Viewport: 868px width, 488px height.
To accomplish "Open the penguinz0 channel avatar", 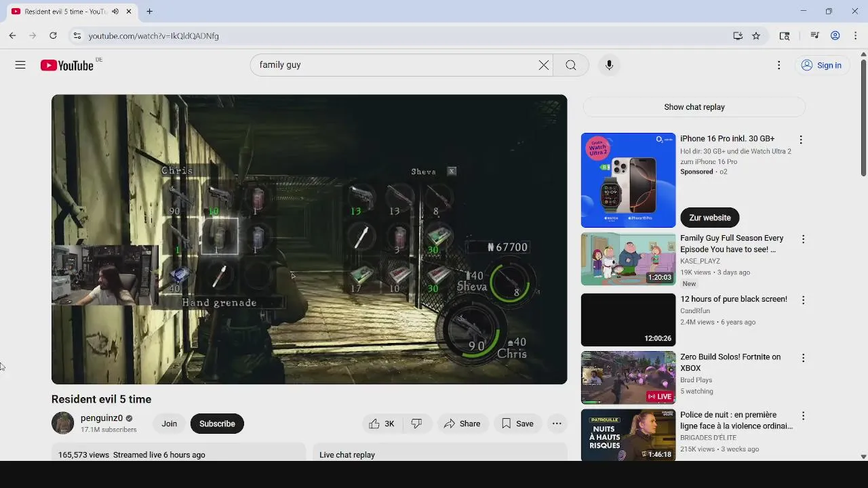I will (62, 423).
